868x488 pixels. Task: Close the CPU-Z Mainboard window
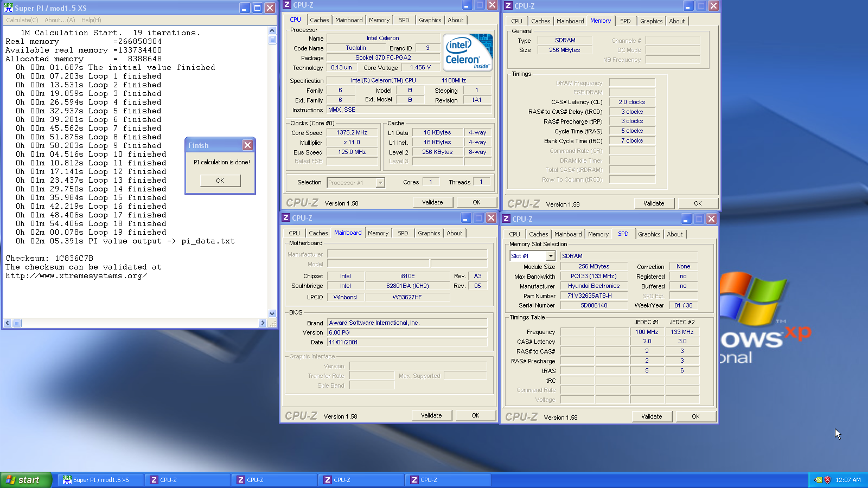tap(491, 217)
